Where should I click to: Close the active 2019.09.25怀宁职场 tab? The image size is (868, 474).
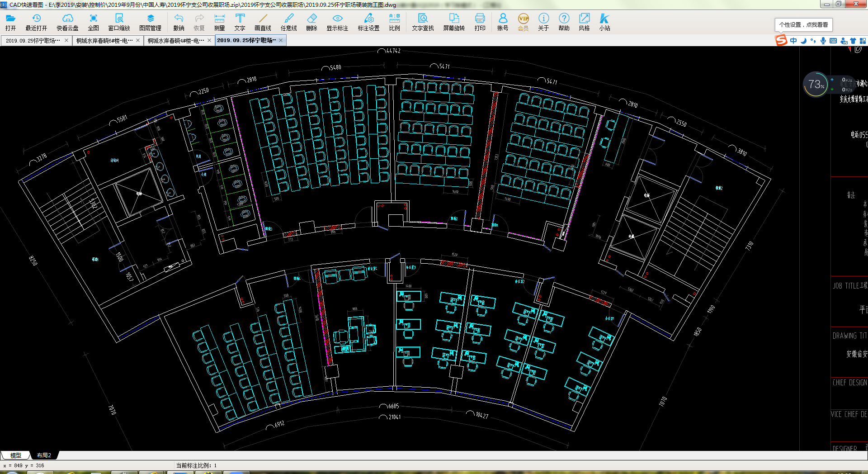click(281, 40)
